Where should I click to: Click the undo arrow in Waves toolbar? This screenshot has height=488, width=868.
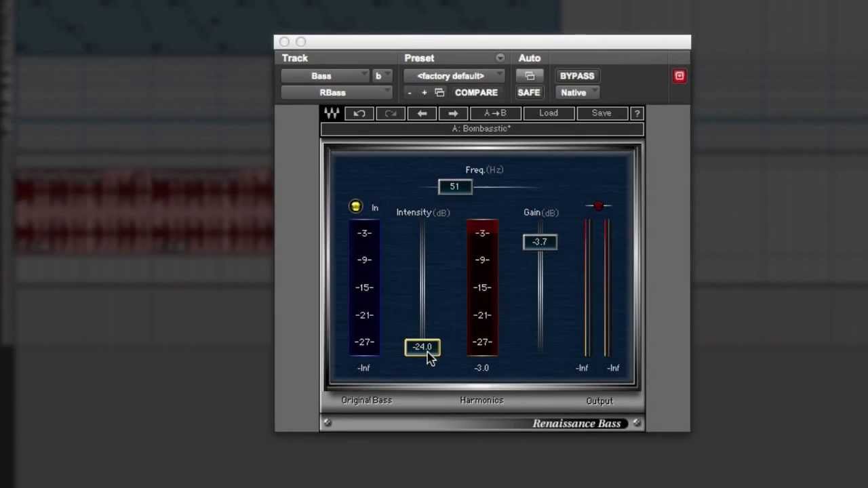tap(359, 113)
